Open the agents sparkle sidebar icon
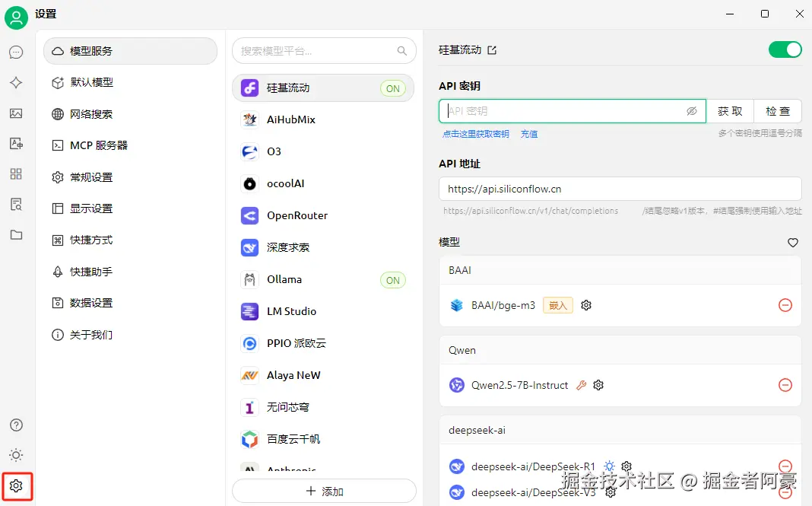 tap(16, 82)
